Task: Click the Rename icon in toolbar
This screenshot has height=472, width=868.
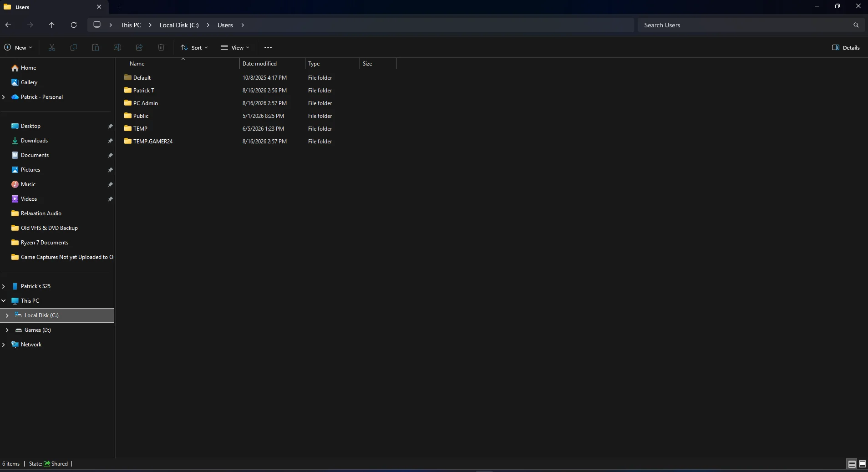Action: tap(117, 47)
